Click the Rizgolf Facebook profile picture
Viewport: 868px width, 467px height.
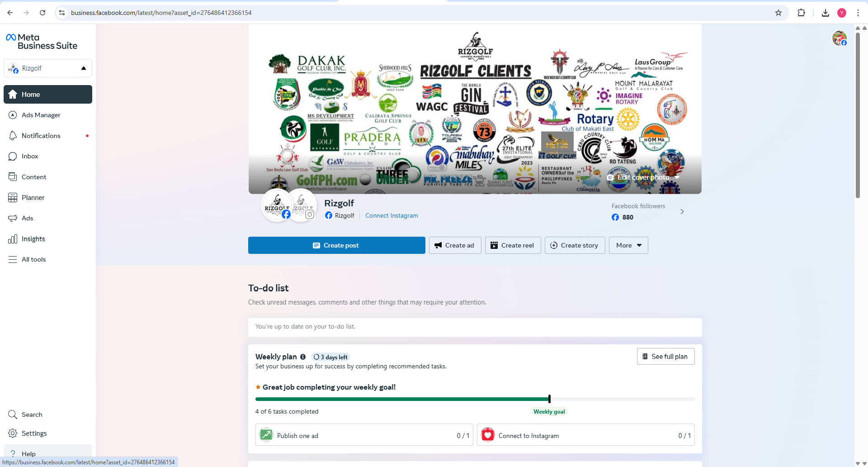277,205
